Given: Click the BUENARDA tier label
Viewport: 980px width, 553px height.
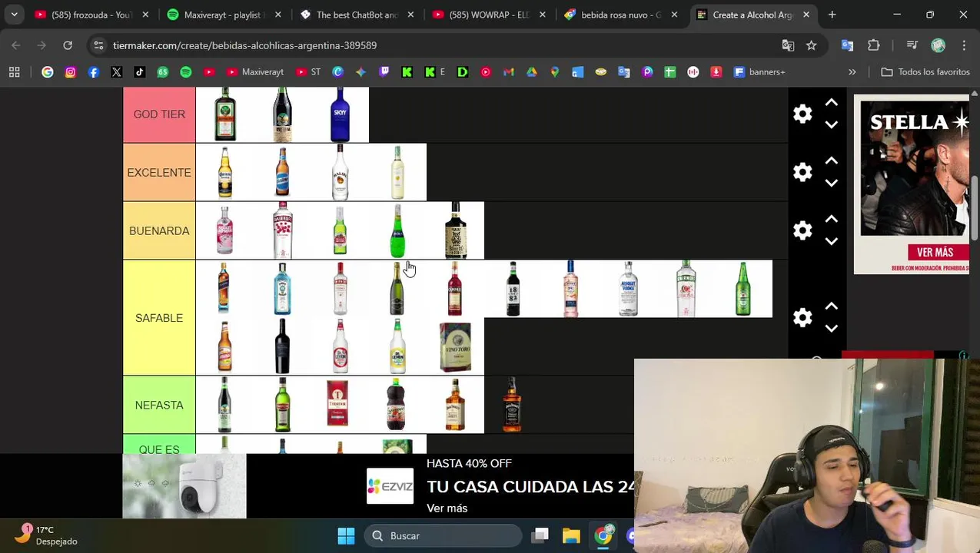Looking at the screenshot, I should point(159,231).
